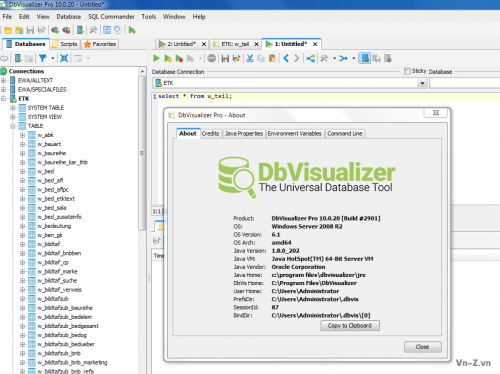Click into the SQL editor select statement line
Screen dimensions: 500x374
pyautogui.click(x=195, y=96)
